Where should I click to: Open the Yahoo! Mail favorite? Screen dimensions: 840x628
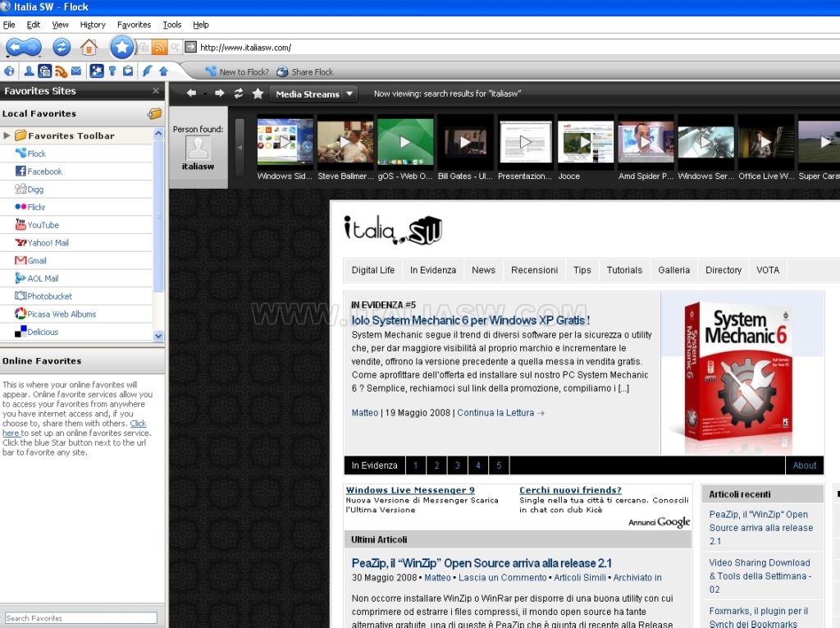click(x=42, y=242)
